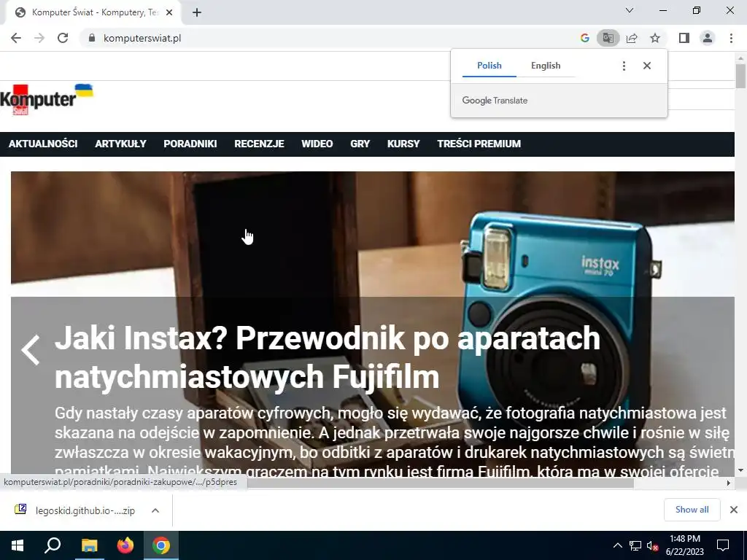Open the RECENZJE section
Viewport: 747px width, 560px height.
click(x=259, y=144)
